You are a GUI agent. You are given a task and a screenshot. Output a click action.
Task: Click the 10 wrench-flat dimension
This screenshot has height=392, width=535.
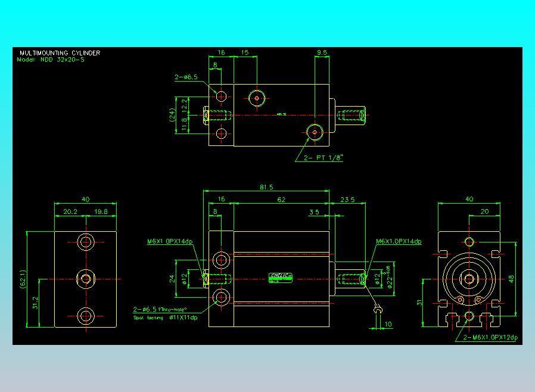(388, 323)
